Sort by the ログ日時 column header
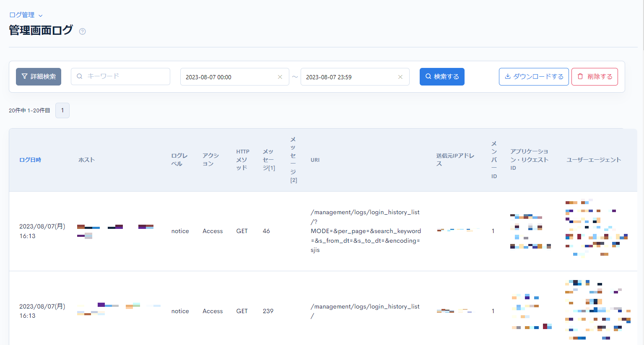Screen dimensions: 644x345 pyautogui.click(x=30, y=160)
